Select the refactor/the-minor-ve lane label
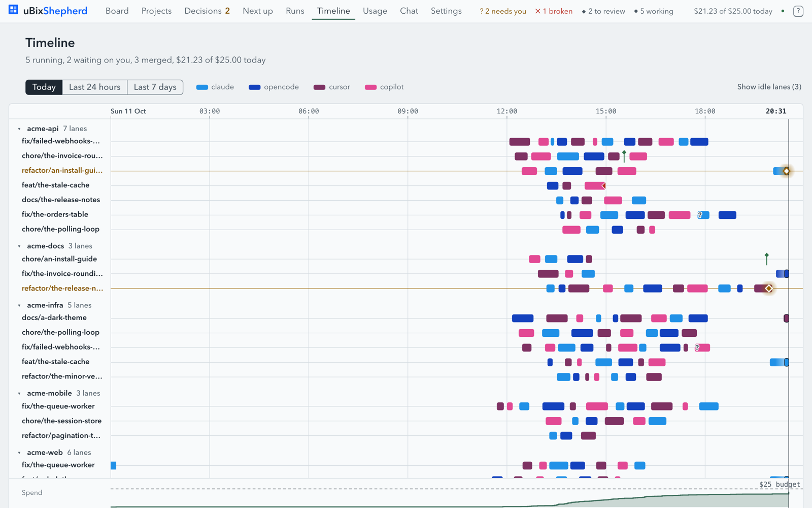812x508 pixels. (62, 377)
